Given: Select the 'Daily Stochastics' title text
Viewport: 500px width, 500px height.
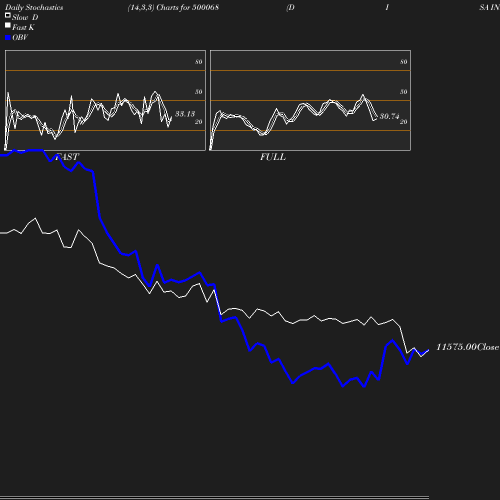Looking at the screenshot, I should (x=34, y=8).
